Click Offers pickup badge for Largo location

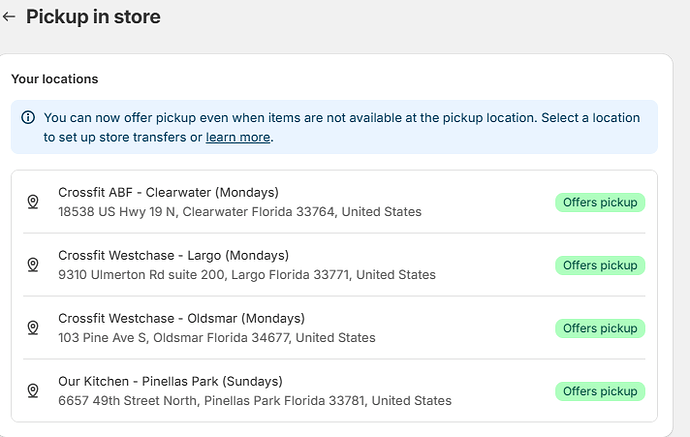coord(600,265)
